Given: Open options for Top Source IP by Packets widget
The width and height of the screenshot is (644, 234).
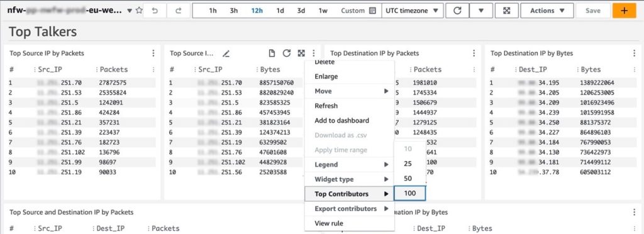Looking at the screenshot, I should click(153, 53).
